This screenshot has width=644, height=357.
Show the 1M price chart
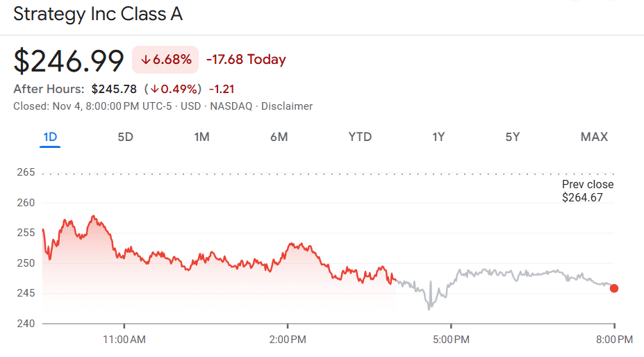201,137
